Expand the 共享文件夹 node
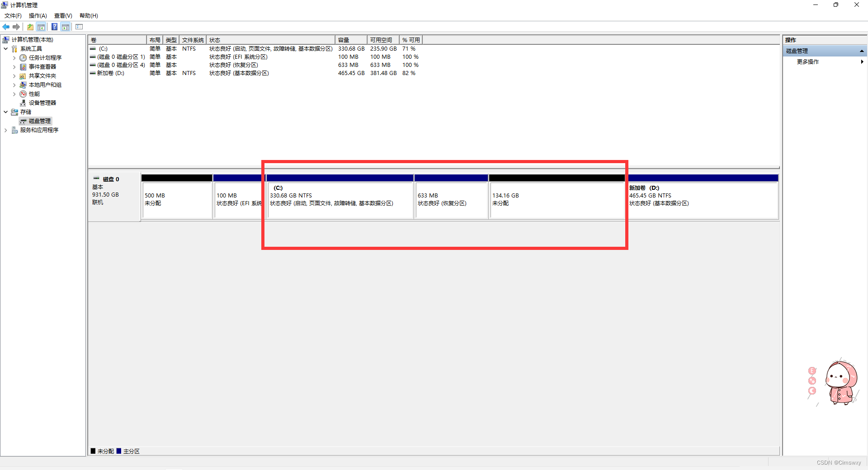The height and width of the screenshot is (470, 868). (14, 76)
